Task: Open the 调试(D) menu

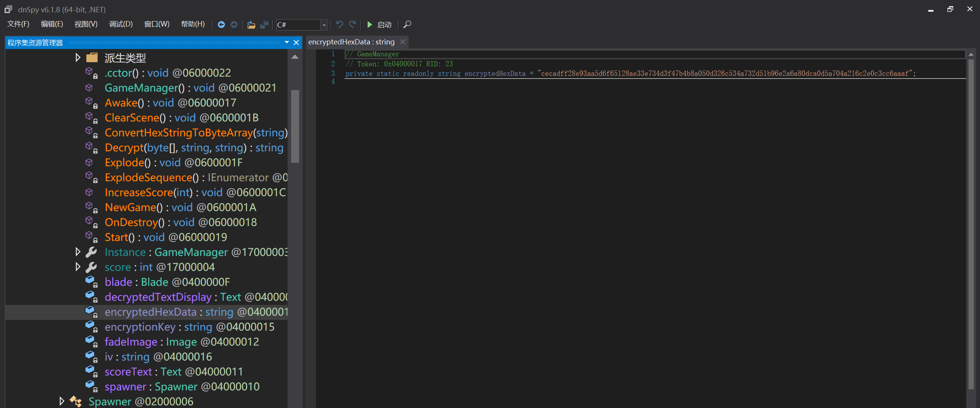Action: [121, 25]
